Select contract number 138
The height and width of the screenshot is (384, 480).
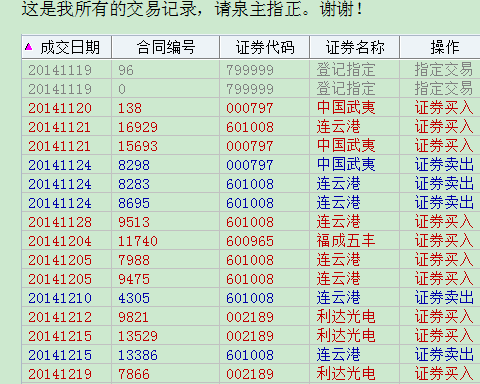pyautogui.click(x=130, y=108)
